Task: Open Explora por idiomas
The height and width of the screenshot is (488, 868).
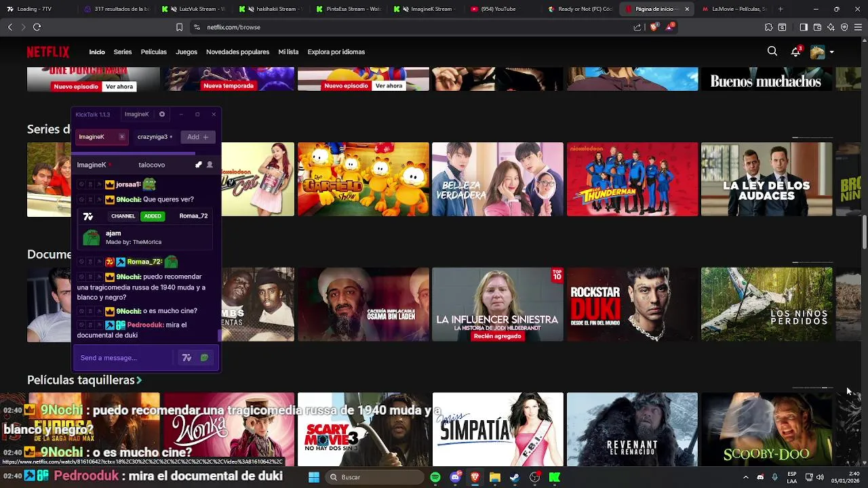Action: point(336,52)
